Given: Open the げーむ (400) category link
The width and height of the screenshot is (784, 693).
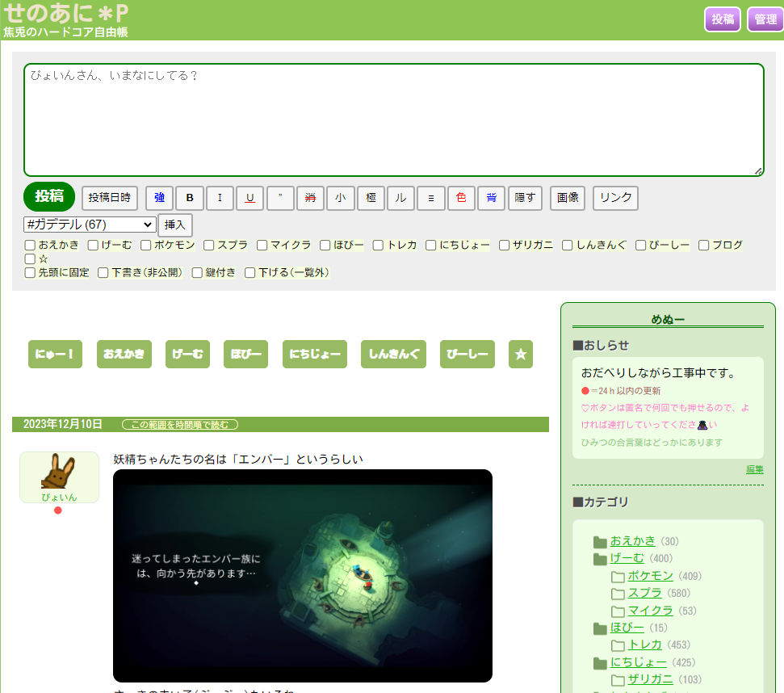Looking at the screenshot, I should point(627,558).
